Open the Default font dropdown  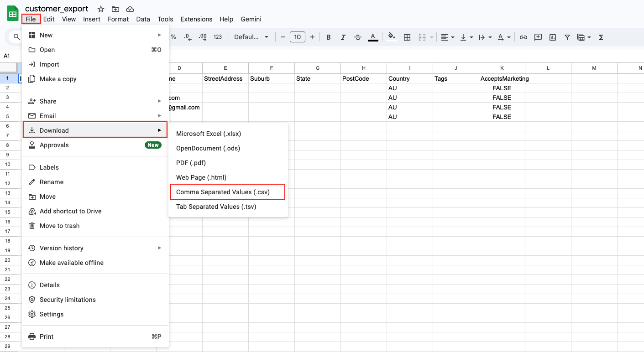pos(251,37)
